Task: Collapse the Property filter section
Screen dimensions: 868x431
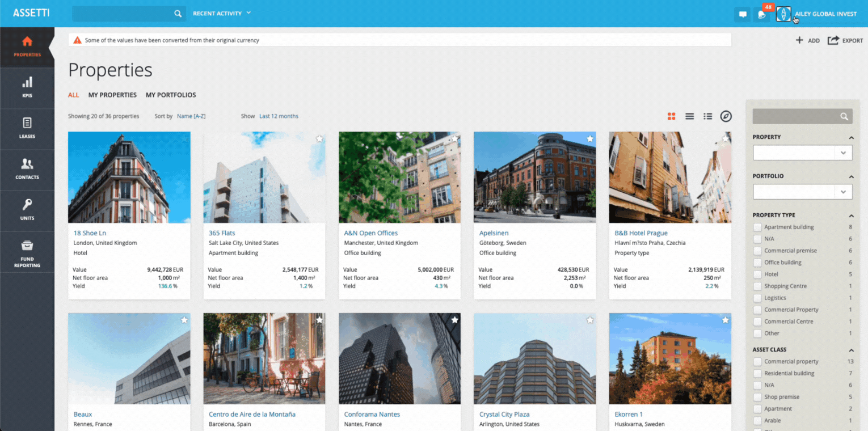Action: pos(851,137)
